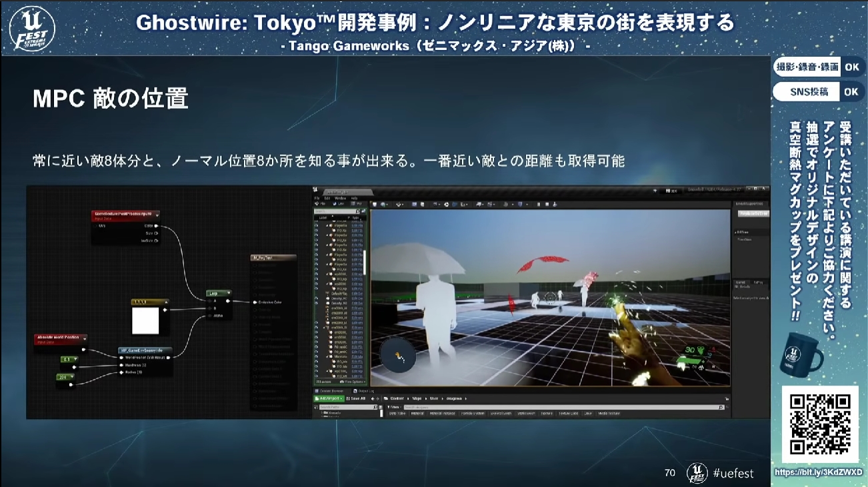Open the bit.ly/3KdZWXD survey link
Screen dimensions: 868x487
(818, 472)
